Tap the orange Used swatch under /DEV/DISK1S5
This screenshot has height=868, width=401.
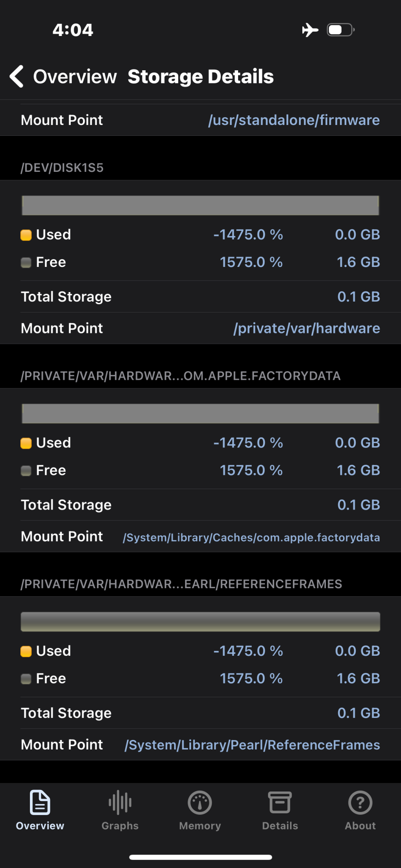click(26, 235)
